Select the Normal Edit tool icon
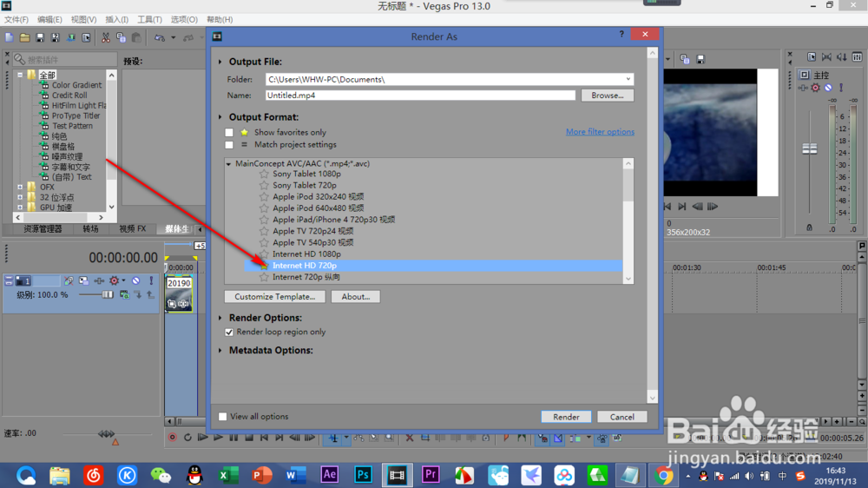Screen dimensions: 868x488 tap(333, 438)
